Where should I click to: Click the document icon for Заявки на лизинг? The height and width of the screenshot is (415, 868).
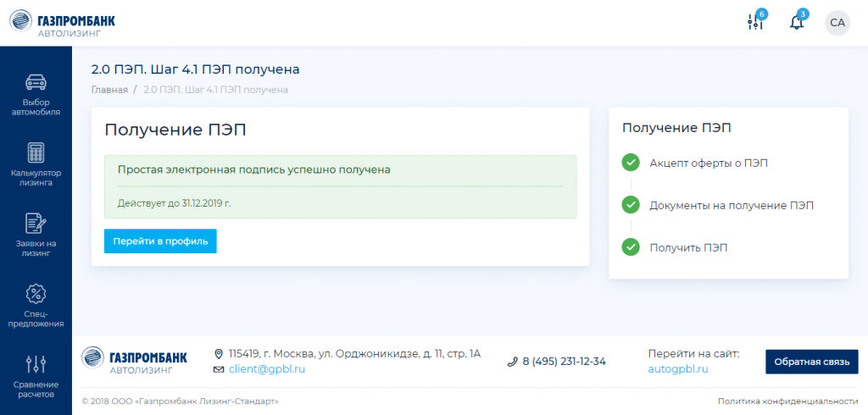pos(36,223)
